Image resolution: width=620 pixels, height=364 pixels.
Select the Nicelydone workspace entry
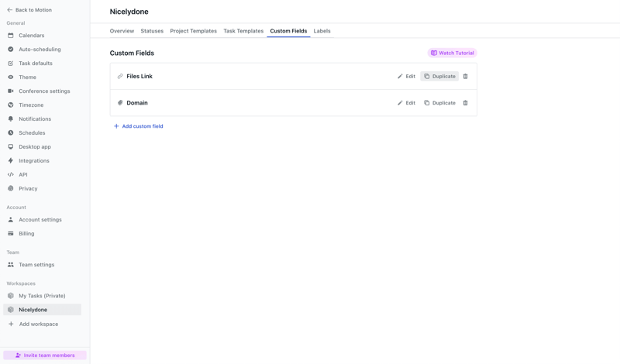[x=43, y=310]
